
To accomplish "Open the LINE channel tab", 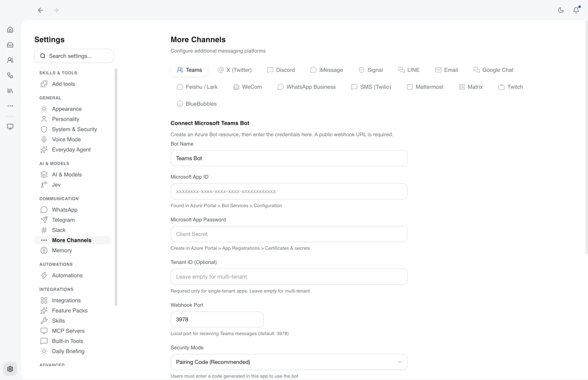I will coord(409,70).
